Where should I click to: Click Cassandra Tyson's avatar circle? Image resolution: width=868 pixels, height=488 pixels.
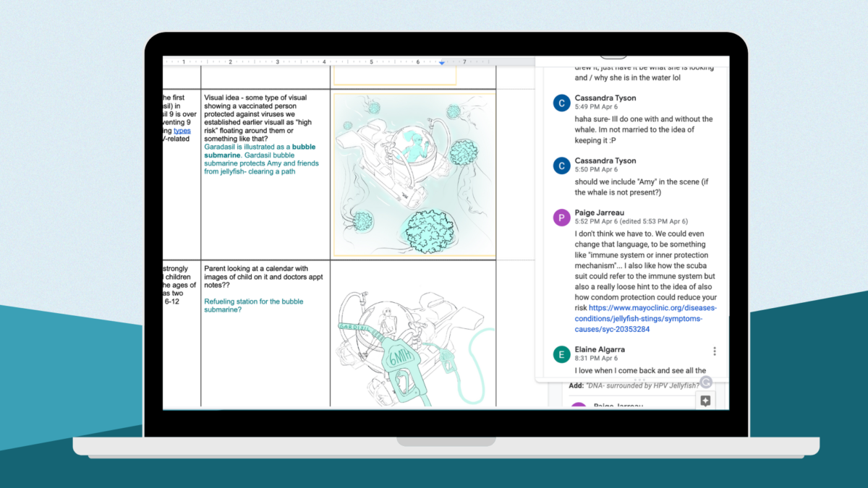561,103
